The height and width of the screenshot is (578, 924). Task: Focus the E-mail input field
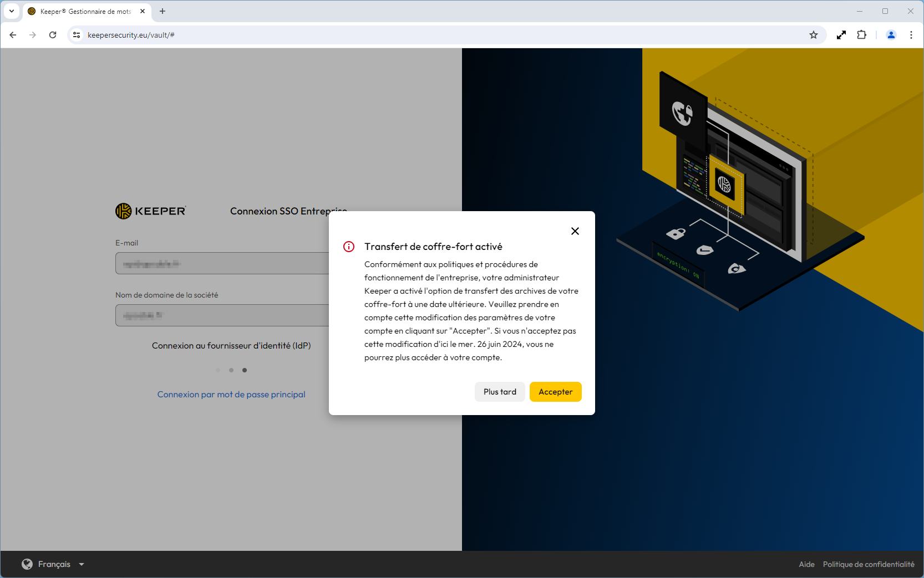point(222,263)
